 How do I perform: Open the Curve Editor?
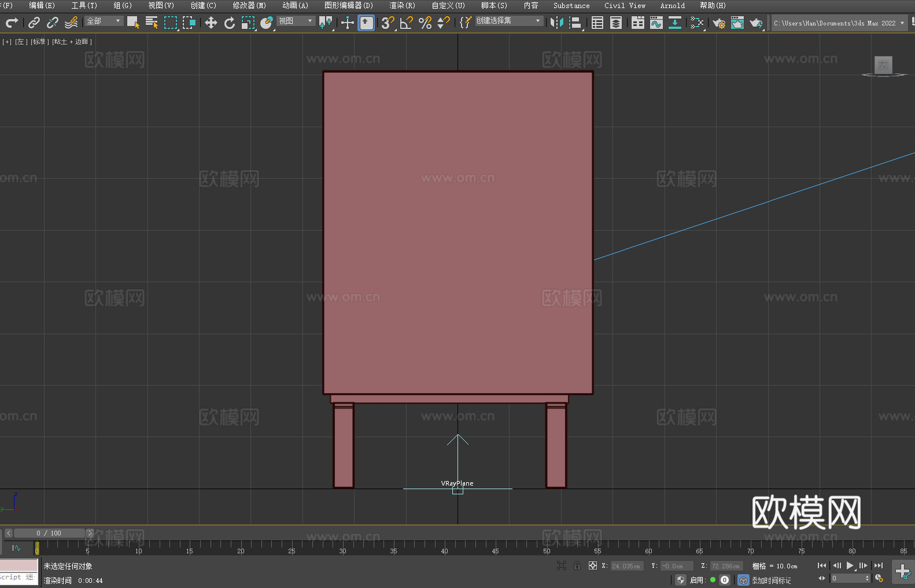656,23
